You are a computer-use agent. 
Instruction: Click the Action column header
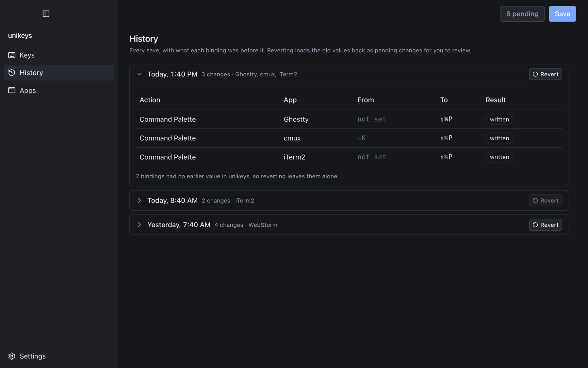point(150,100)
